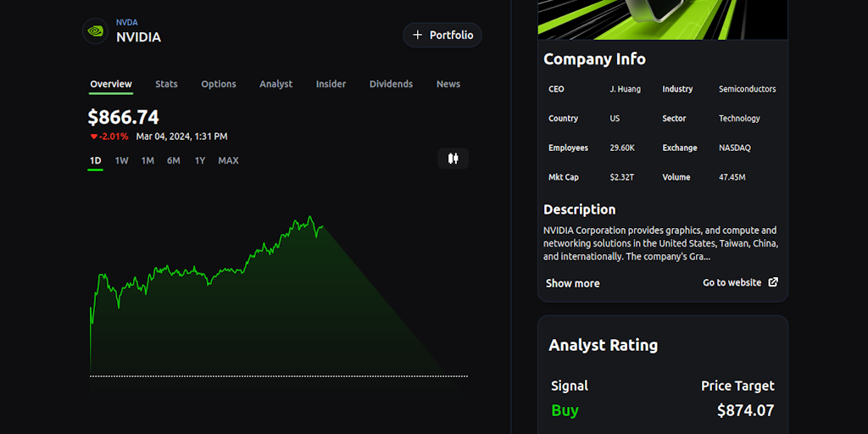
Task: Open the Go to website link
Action: tap(732, 282)
